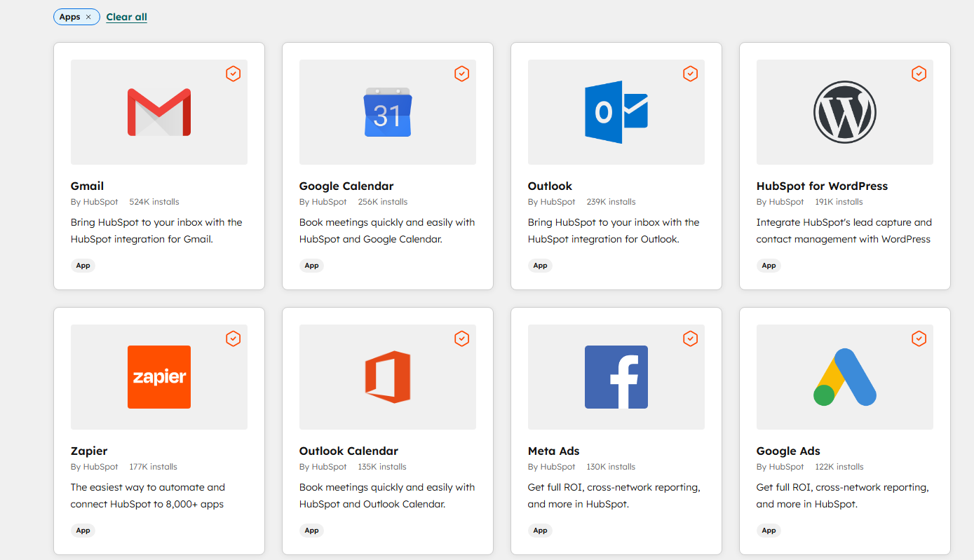974x560 pixels.
Task: Remove the Apps filter chip
Action: tap(87, 16)
